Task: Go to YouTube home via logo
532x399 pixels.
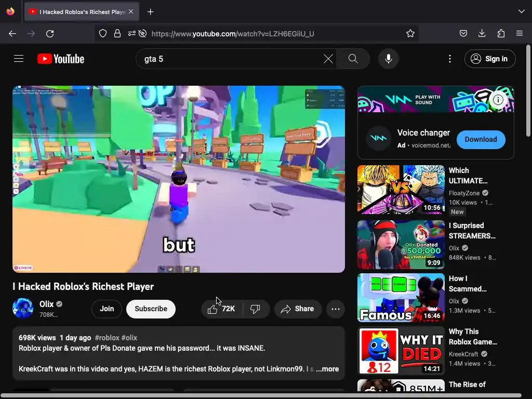Action: coord(61,59)
